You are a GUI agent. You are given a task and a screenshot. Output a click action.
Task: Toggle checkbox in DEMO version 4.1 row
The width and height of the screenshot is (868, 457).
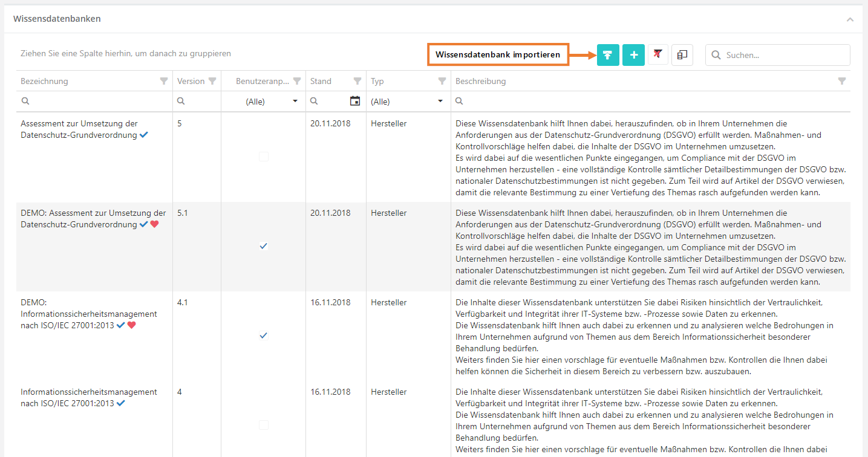click(264, 335)
